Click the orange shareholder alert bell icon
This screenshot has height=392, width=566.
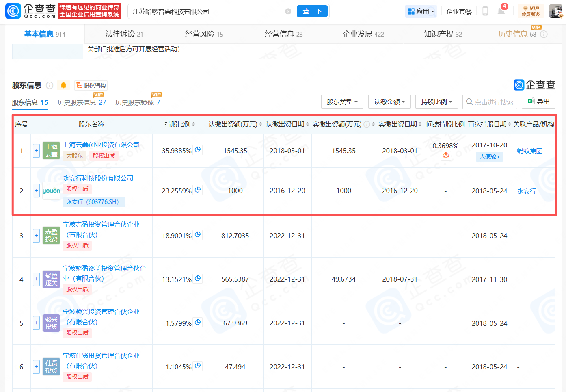(x=63, y=85)
